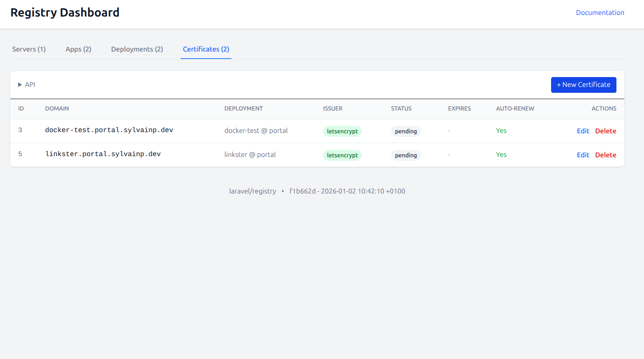Screen dimensions: 644x359
Task: Open the Deployments tab
Action: 137,49
